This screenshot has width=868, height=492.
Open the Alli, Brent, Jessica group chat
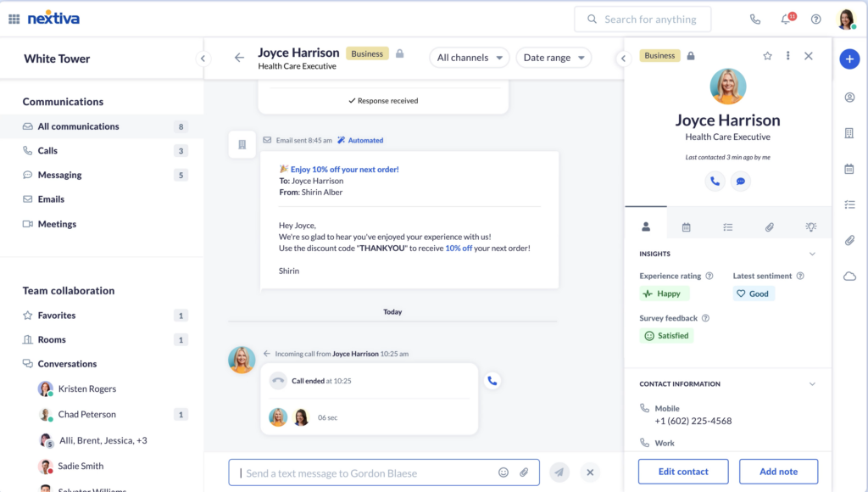point(102,440)
